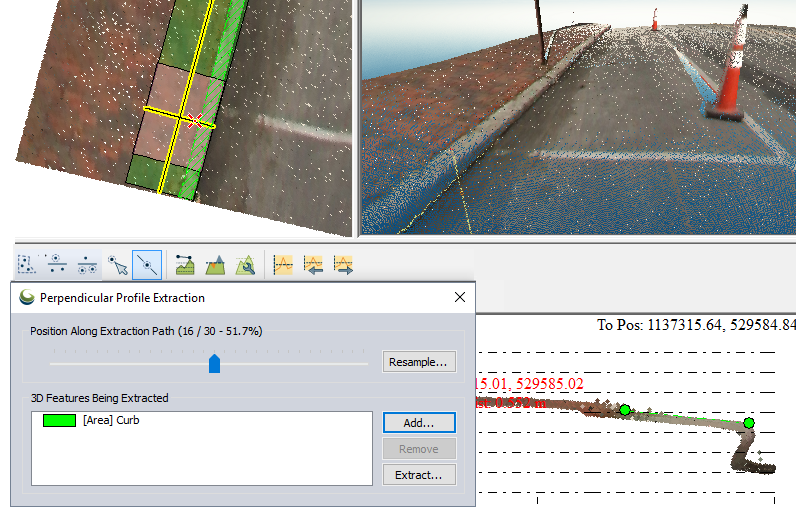
Task: Select the [Area] Curb list entry
Action: [x=111, y=421]
